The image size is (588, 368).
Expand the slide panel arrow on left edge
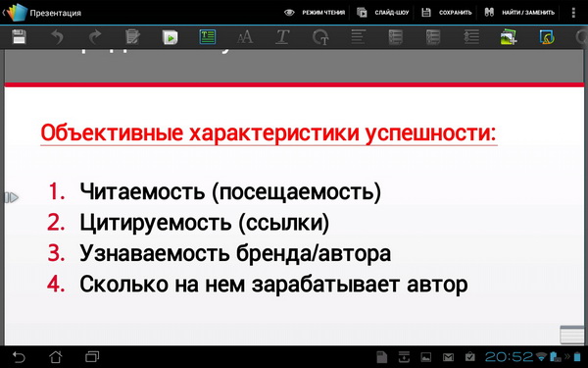[x=11, y=197]
